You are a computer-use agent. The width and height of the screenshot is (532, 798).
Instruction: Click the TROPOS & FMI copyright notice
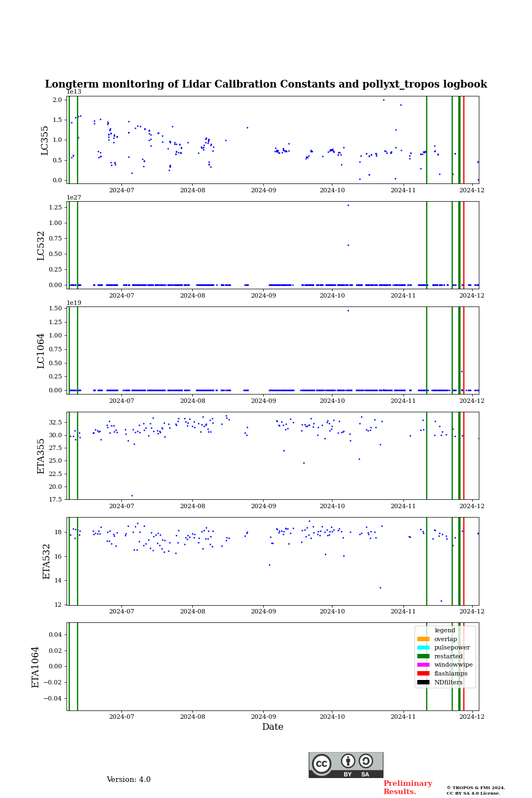click(x=475, y=790)
